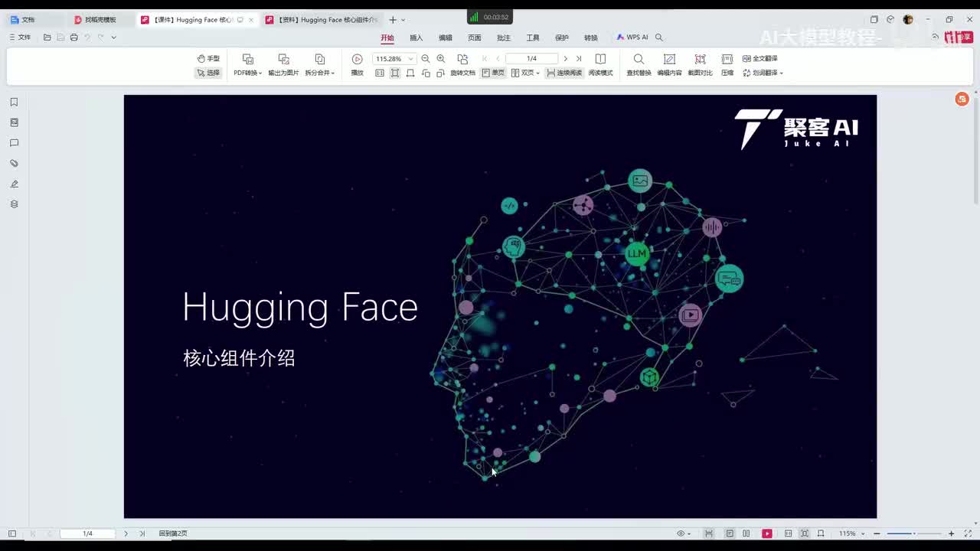Go to next page arrow in toolbar
This screenshot has height=551, width=980.
click(566, 59)
